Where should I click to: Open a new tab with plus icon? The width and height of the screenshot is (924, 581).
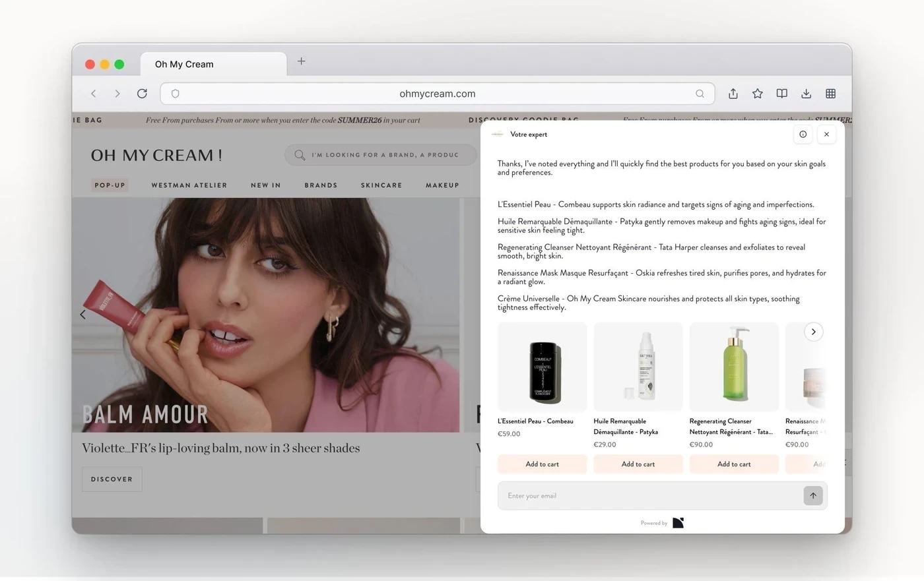(x=301, y=61)
